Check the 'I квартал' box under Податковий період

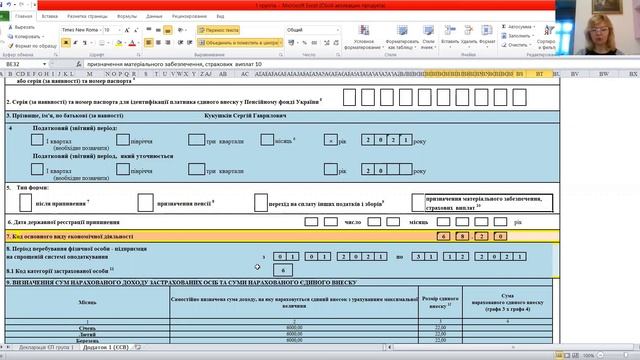37,140
